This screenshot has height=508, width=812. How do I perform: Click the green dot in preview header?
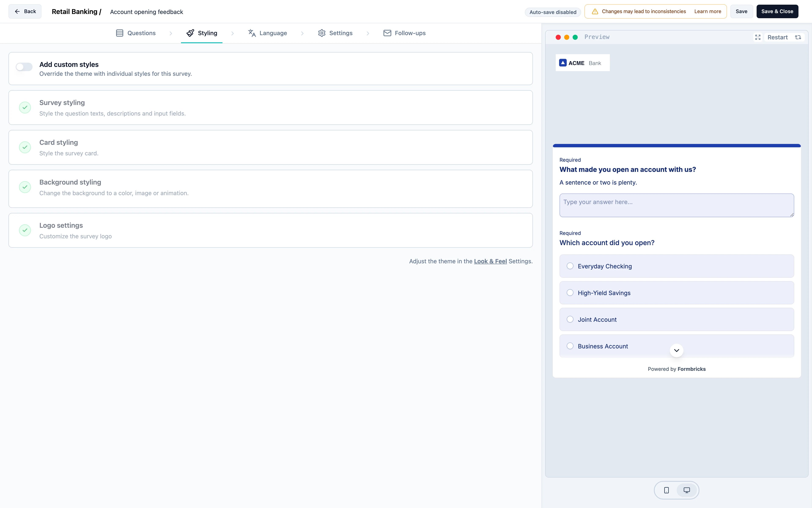[575, 37]
